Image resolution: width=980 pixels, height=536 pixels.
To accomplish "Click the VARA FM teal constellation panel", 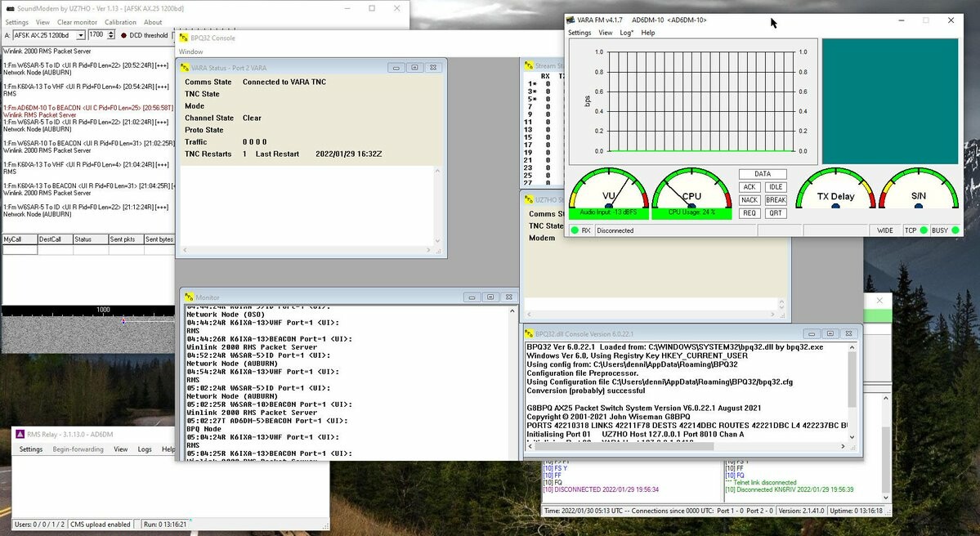I will click(x=890, y=101).
